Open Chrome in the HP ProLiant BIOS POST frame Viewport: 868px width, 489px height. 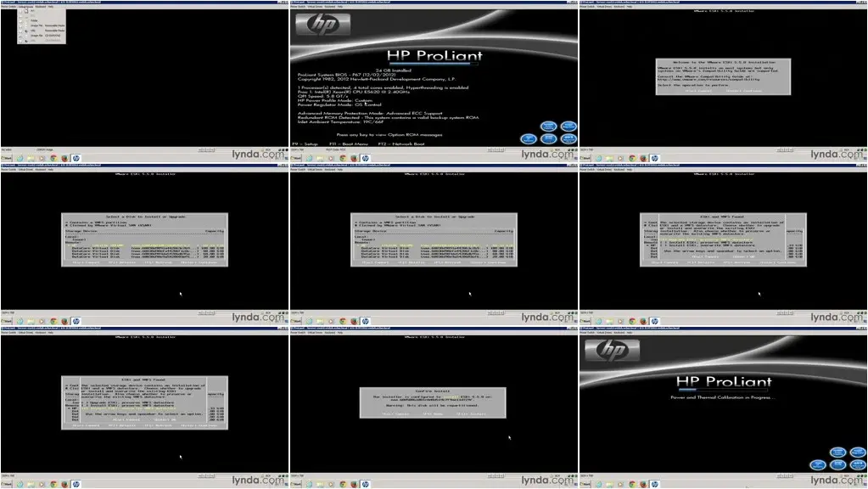pos(343,159)
